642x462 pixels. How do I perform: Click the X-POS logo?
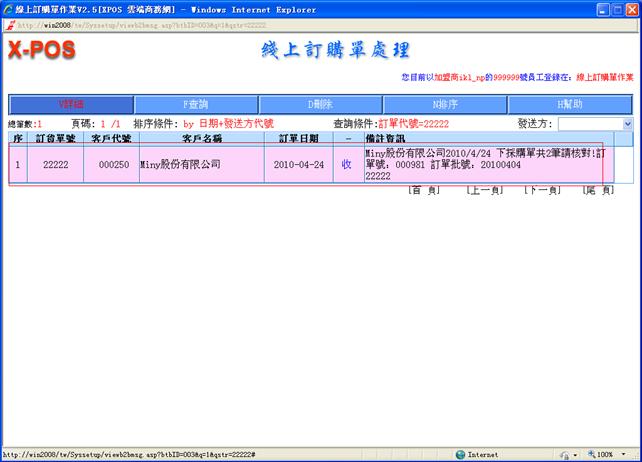click(44, 49)
